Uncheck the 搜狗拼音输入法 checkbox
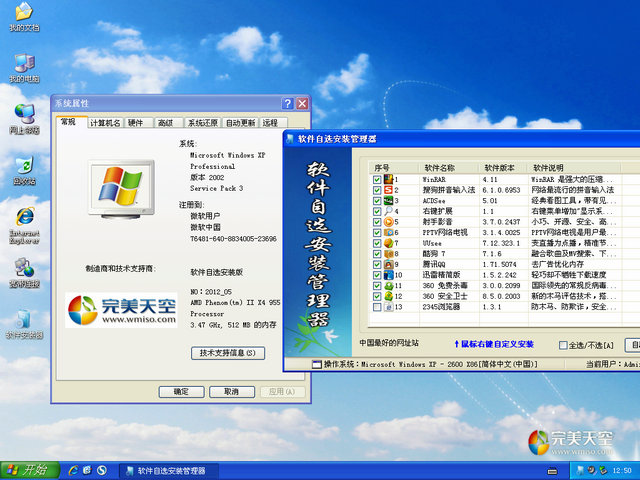The height and width of the screenshot is (480, 640). tap(377, 190)
